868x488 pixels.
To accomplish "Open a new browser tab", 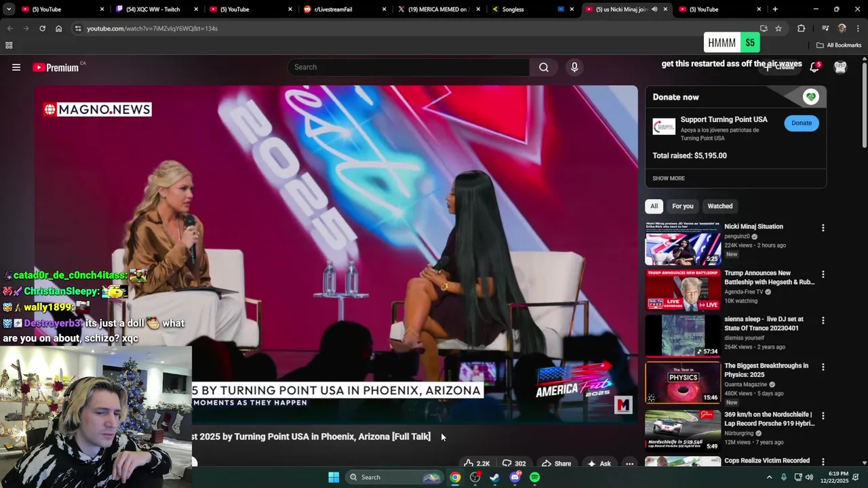I will 775,9.
